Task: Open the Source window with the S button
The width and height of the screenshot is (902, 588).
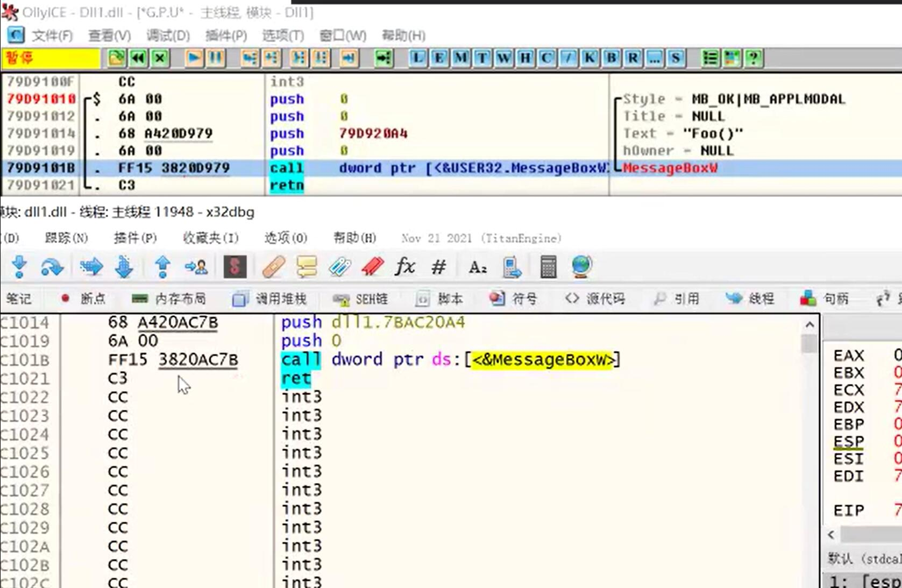Action: pyautogui.click(x=676, y=58)
